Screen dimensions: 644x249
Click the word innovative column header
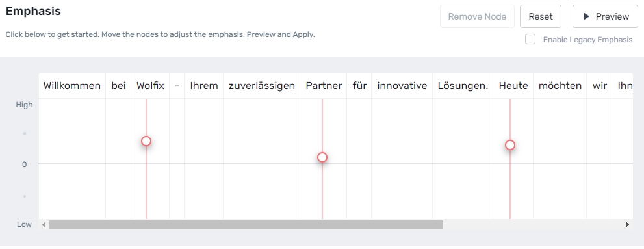(x=402, y=86)
